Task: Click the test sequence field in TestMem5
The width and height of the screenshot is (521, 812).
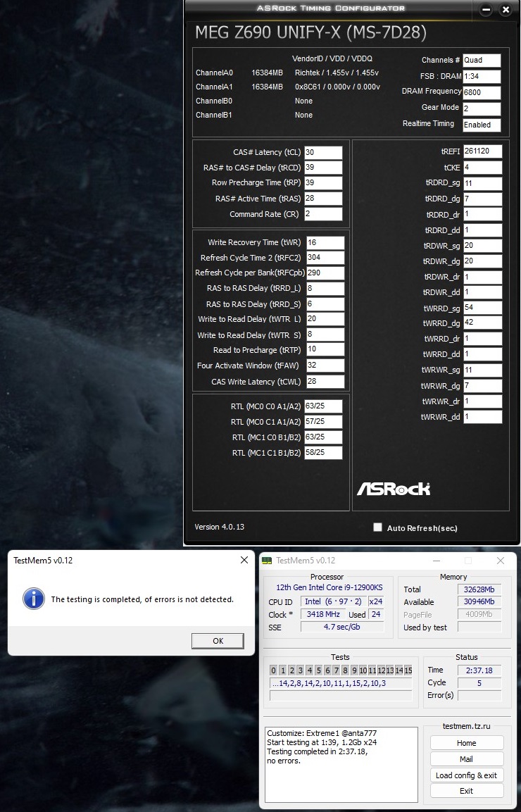Action: (341, 683)
